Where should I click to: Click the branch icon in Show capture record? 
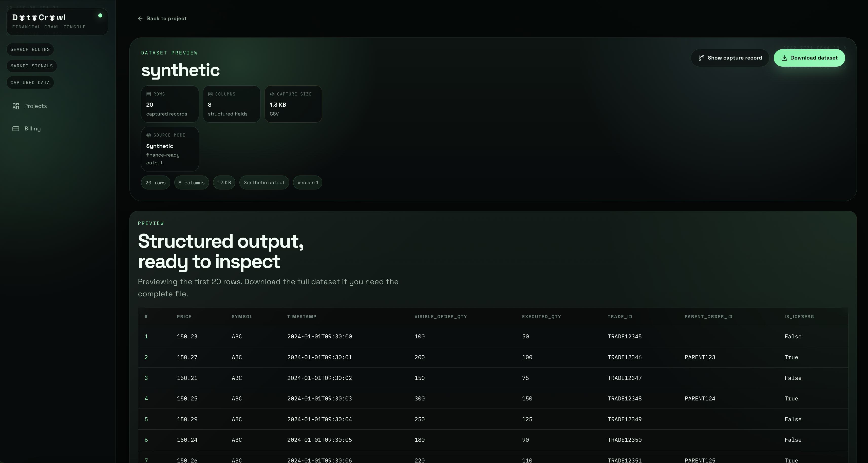pos(701,58)
